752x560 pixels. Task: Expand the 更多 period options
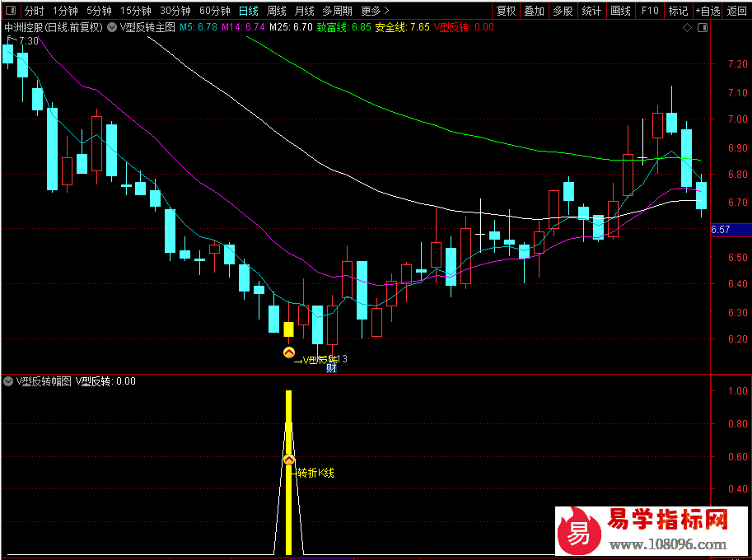(x=375, y=11)
